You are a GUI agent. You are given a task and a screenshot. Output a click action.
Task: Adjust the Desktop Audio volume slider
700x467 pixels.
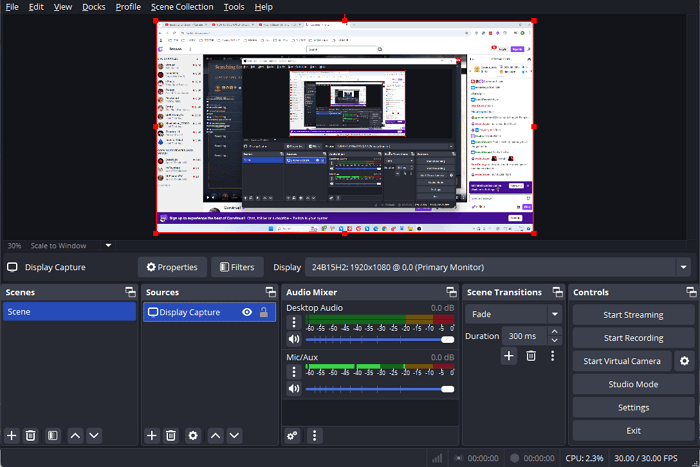point(380,340)
